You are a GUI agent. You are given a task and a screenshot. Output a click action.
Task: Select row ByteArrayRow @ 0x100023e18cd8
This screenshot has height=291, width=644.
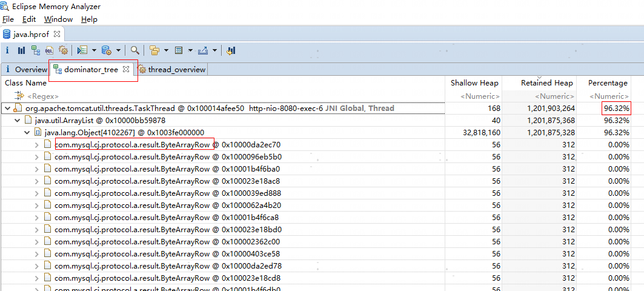[316, 278]
